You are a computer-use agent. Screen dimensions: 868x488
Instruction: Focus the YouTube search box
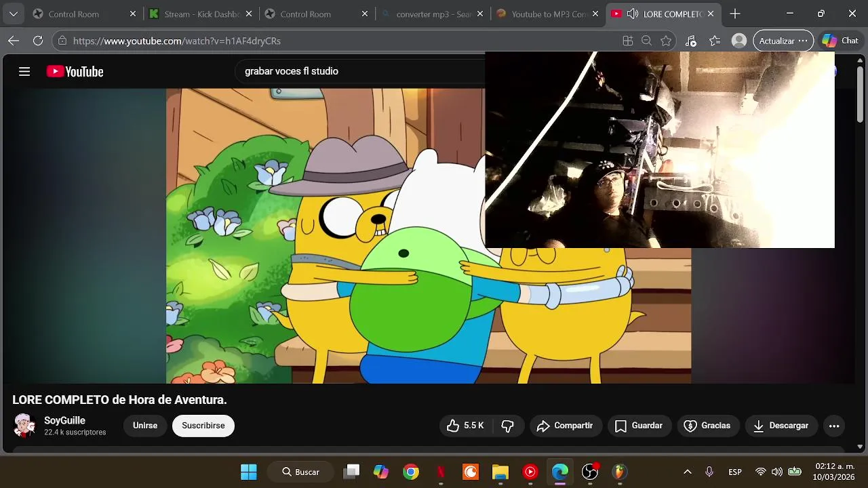(359, 71)
